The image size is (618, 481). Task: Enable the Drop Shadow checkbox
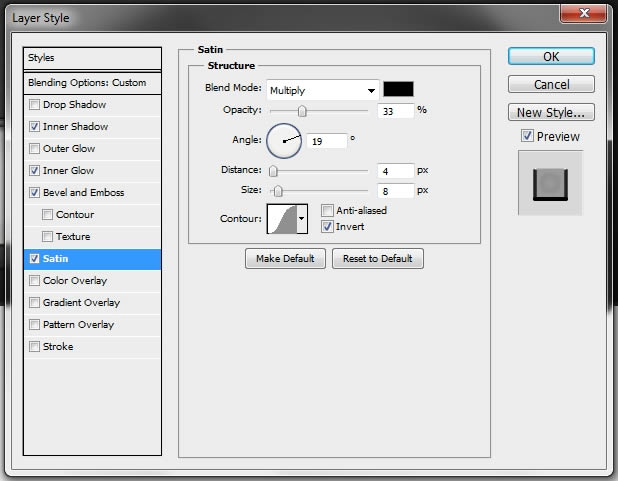pyautogui.click(x=35, y=104)
